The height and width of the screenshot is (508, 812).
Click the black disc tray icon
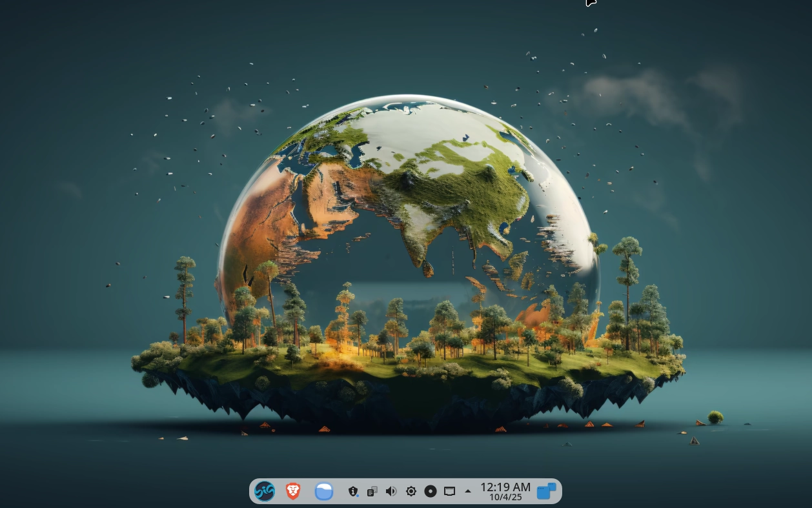click(x=431, y=491)
